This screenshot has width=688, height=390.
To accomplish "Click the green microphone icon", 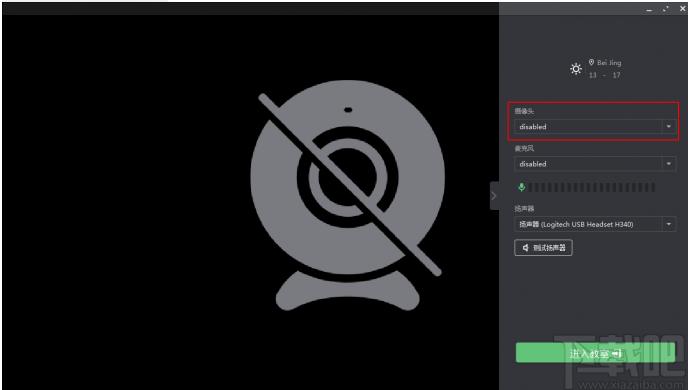I will pos(521,187).
